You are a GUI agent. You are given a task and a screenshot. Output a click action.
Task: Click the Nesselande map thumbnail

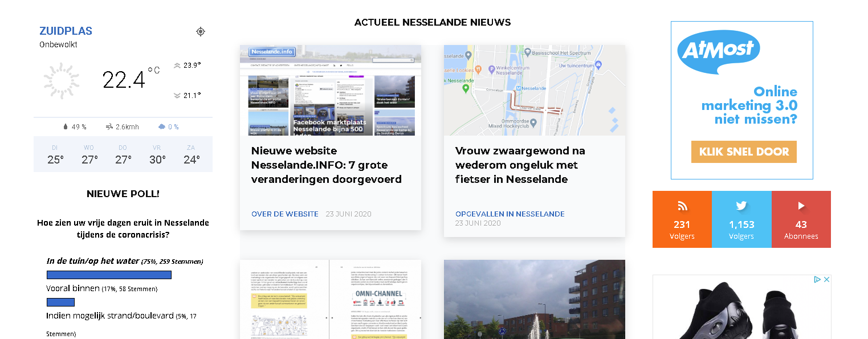(x=535, y=90)
